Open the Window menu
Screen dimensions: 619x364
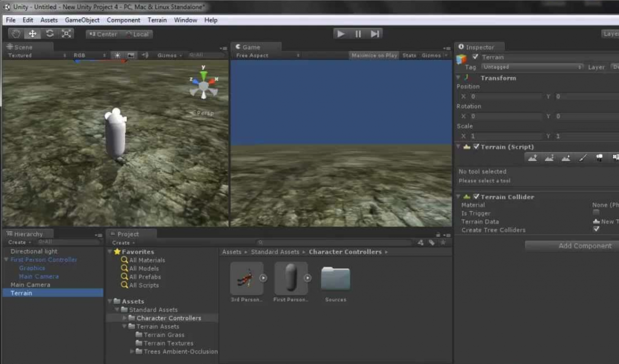pyautogui.click(x=185, y=20)
